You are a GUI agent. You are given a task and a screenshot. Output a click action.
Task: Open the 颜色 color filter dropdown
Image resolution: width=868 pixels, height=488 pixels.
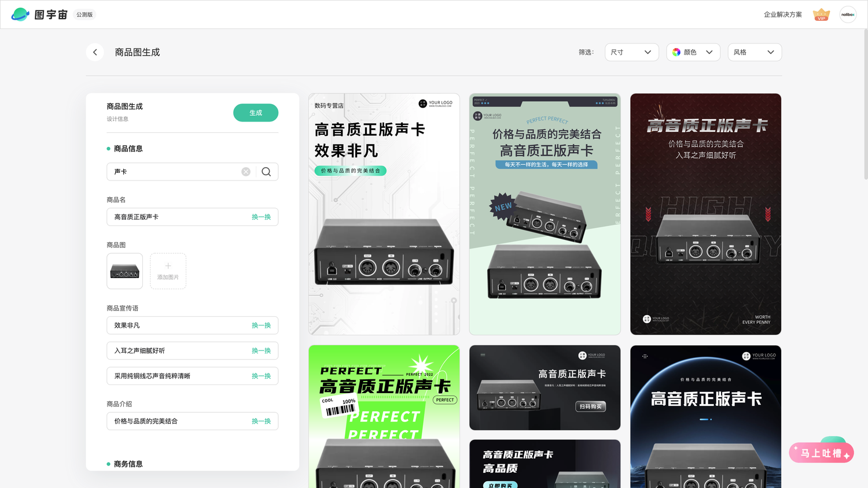693,52
